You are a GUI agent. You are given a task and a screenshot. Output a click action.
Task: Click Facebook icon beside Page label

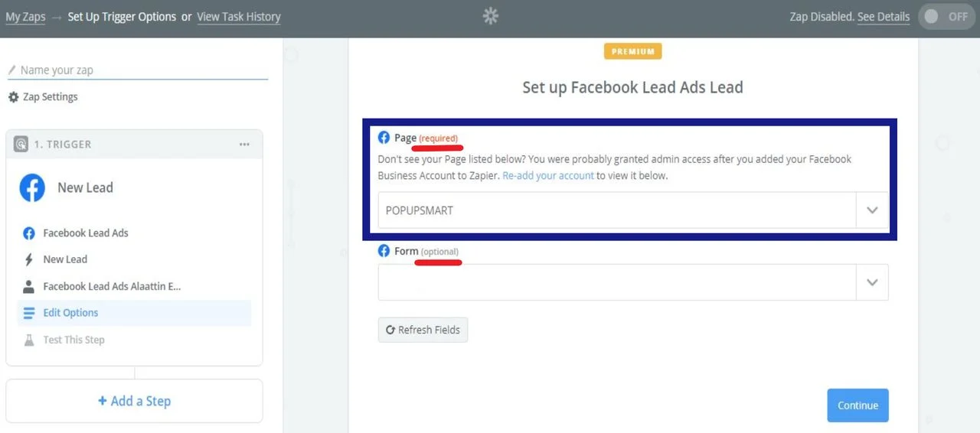(384, 138)
